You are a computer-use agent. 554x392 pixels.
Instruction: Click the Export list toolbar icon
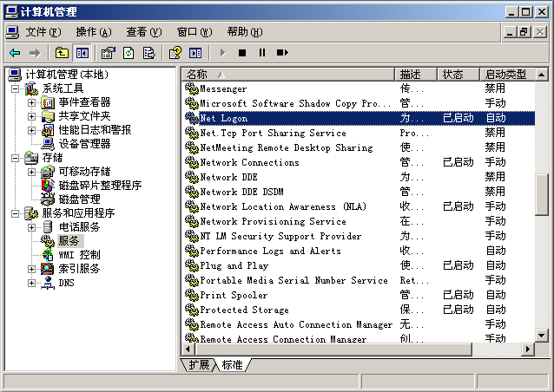[x=148, y=53]
